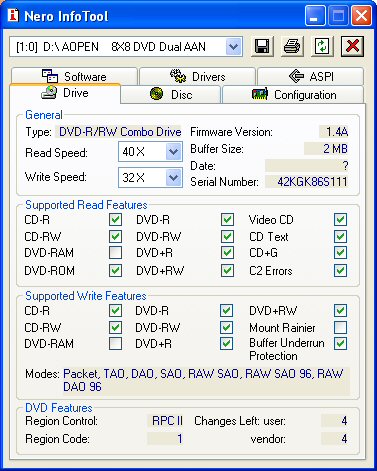Click the Date value question mark field
377x471 pixels.
click(x=307, y=166)
